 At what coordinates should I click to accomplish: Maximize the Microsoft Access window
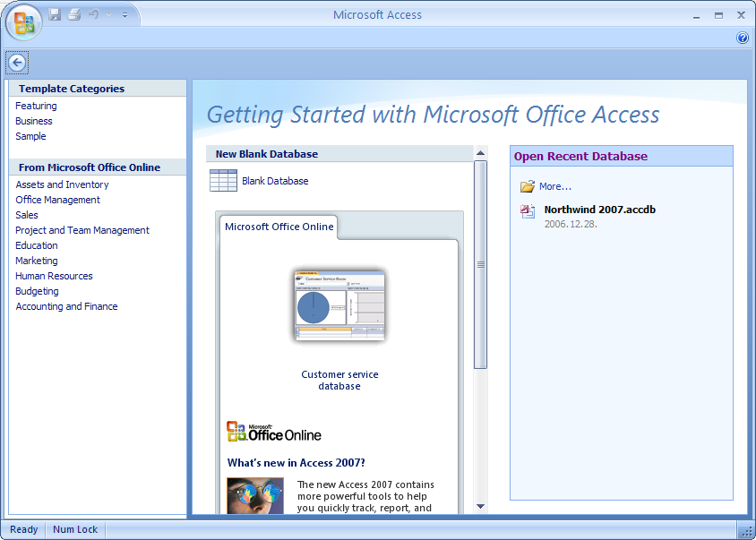pos(718,15)
